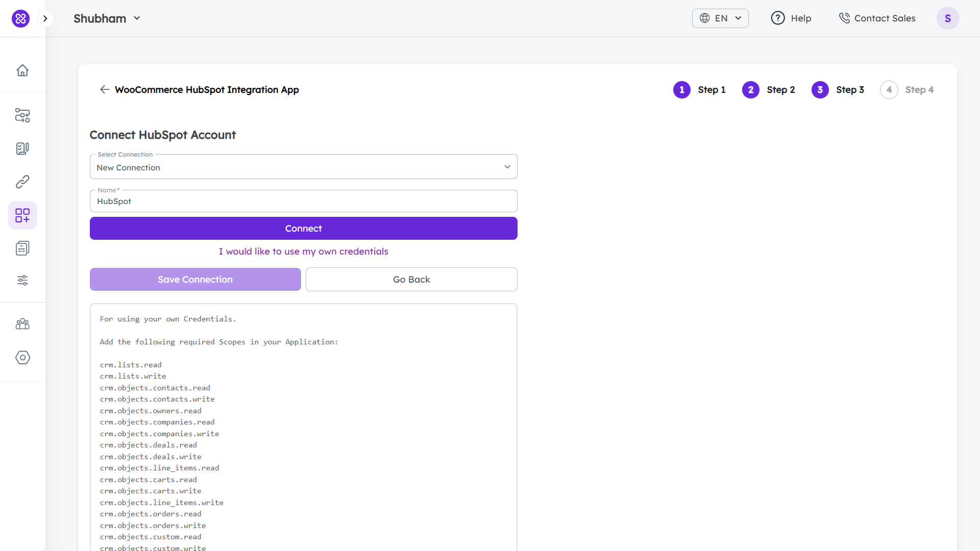Click back arrow beside integration title

coord(105,90)
